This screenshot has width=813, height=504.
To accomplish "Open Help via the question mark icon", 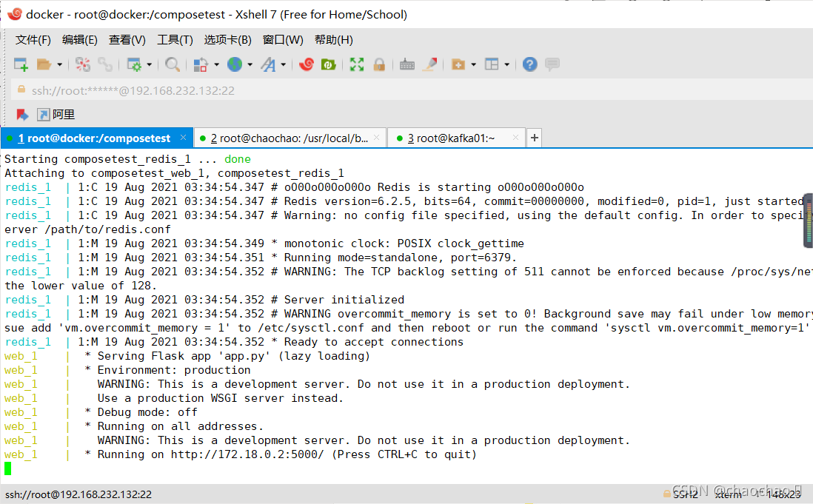I will click(529, 65).
